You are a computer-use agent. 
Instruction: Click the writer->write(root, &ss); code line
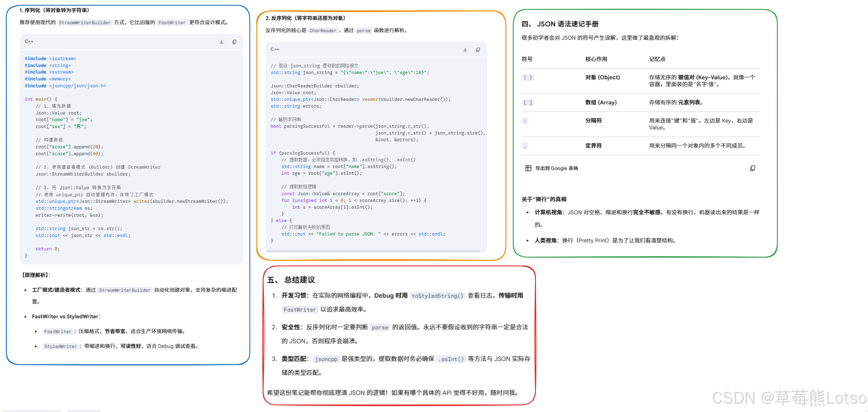(69, 215)
